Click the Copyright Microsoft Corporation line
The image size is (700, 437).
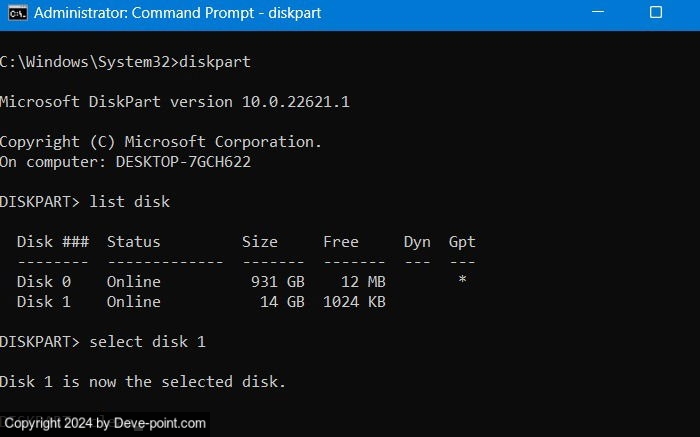click(x=161, y=142)
